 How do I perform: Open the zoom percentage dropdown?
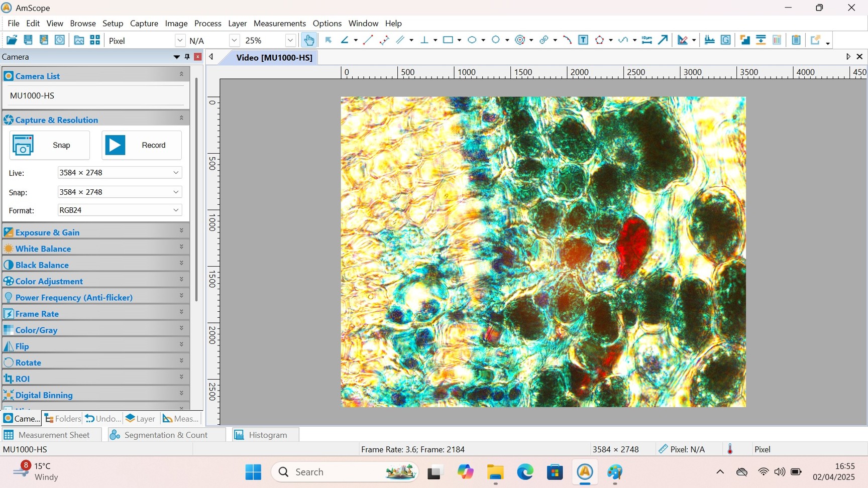click(x=290, y=41)
